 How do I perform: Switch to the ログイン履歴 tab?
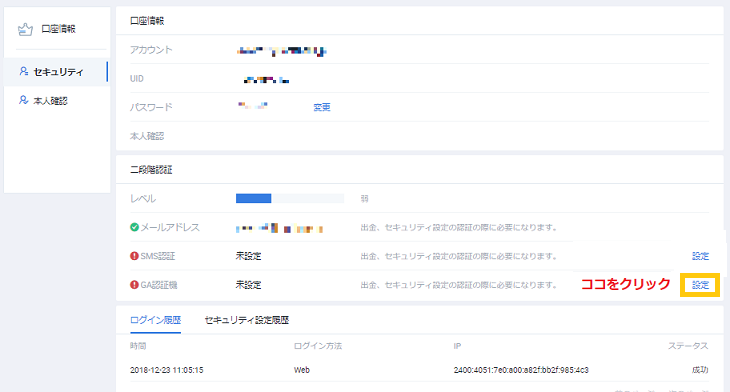click(x=155, y=320)
